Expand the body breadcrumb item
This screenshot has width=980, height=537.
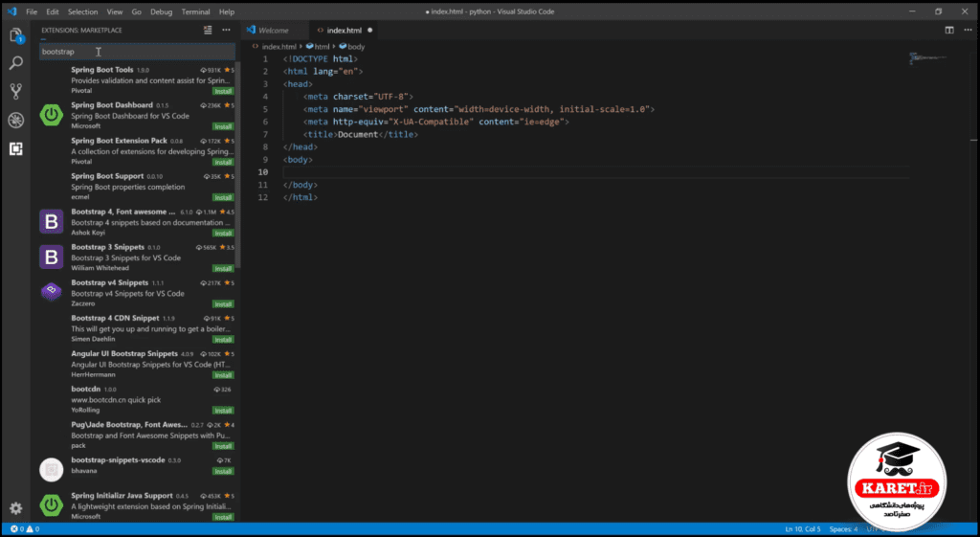pos(352,46)
